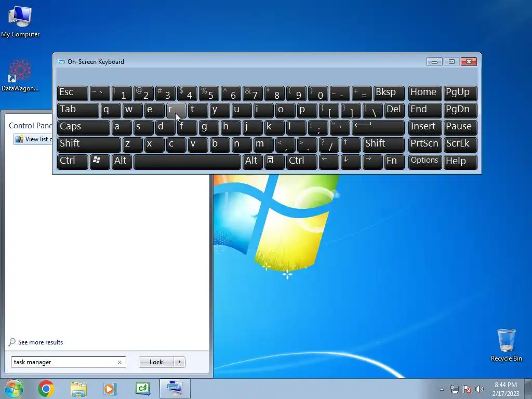Open Windows Media Player from the taskbar
The width and height of the screenshot is (532, 399).
pyautogui.click(x=110, y=389)
